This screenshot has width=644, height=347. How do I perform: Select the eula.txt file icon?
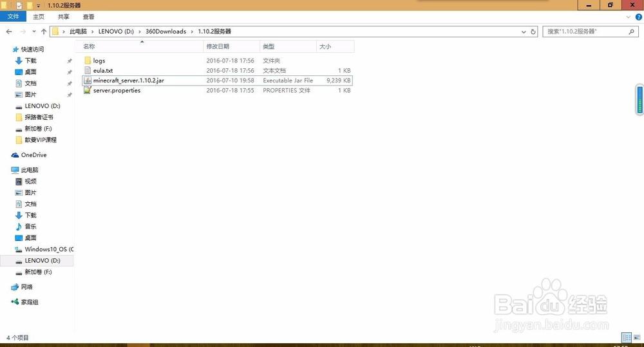coord(88,70)
